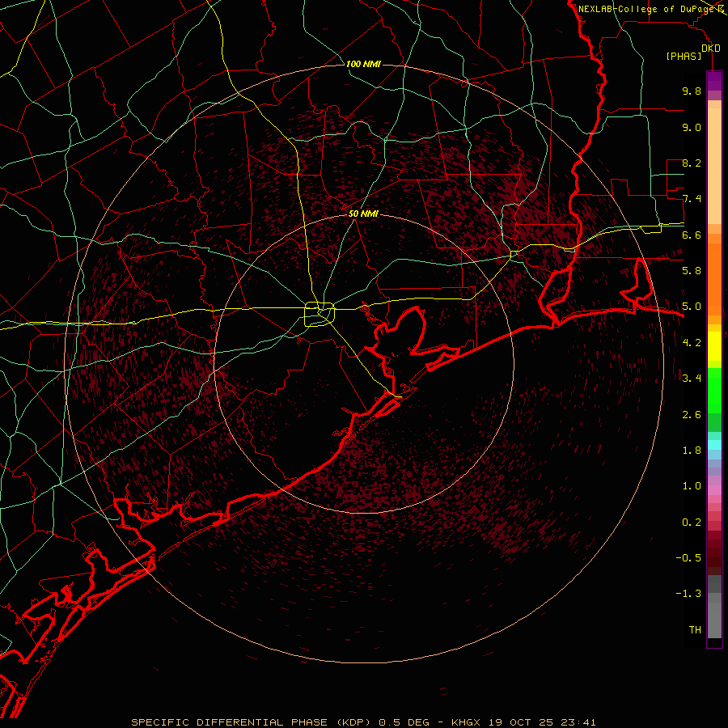
Task: Click the yellow Houston loop highway square
Action: pyautogui.click(x=320, y=314)
